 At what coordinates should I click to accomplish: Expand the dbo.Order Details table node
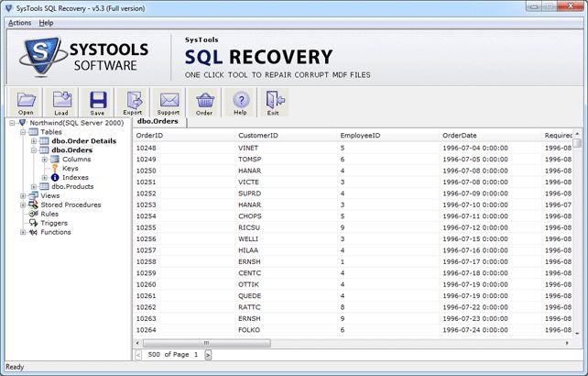point(34,140)
